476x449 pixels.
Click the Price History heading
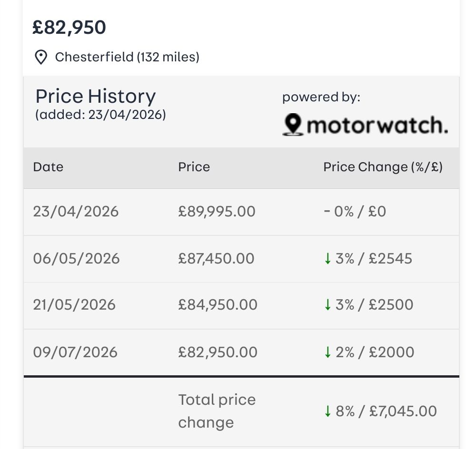point(96,97)
